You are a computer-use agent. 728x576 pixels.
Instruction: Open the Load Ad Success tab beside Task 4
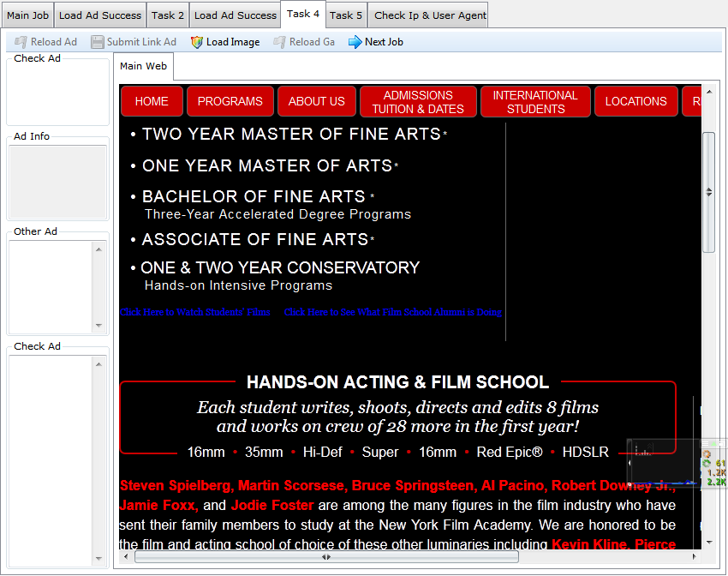[x=235, y=15]
